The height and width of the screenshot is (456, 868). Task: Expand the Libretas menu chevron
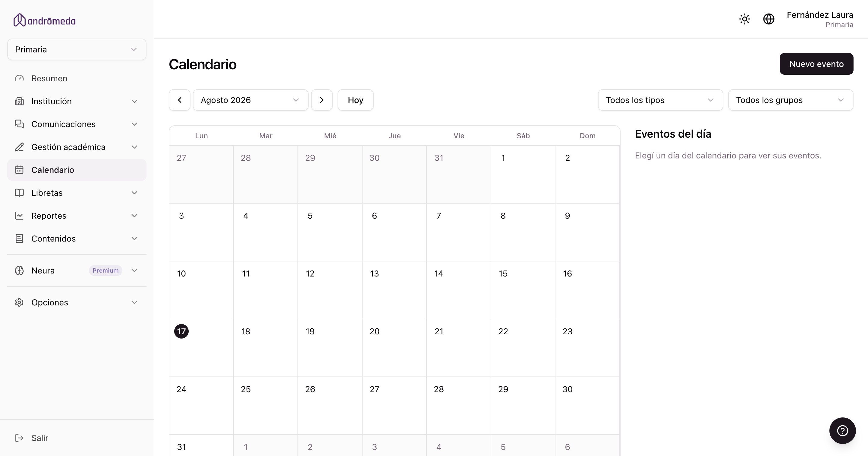click(x=134, y=193)
